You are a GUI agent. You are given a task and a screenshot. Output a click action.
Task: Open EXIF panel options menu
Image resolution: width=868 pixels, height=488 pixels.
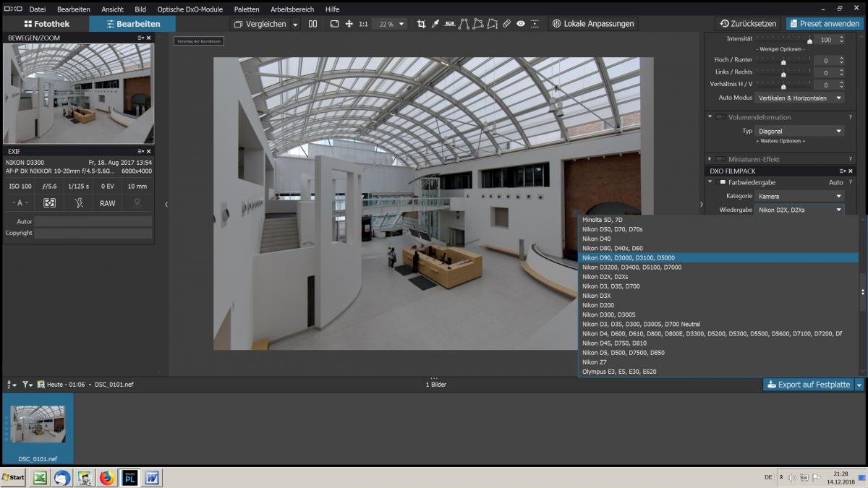[142, 152]
